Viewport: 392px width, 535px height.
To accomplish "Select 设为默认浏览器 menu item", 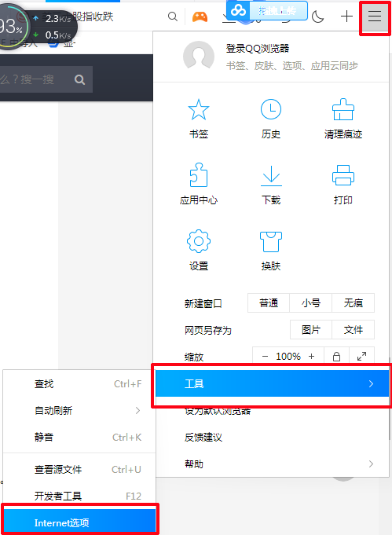I will click(272, 410).
